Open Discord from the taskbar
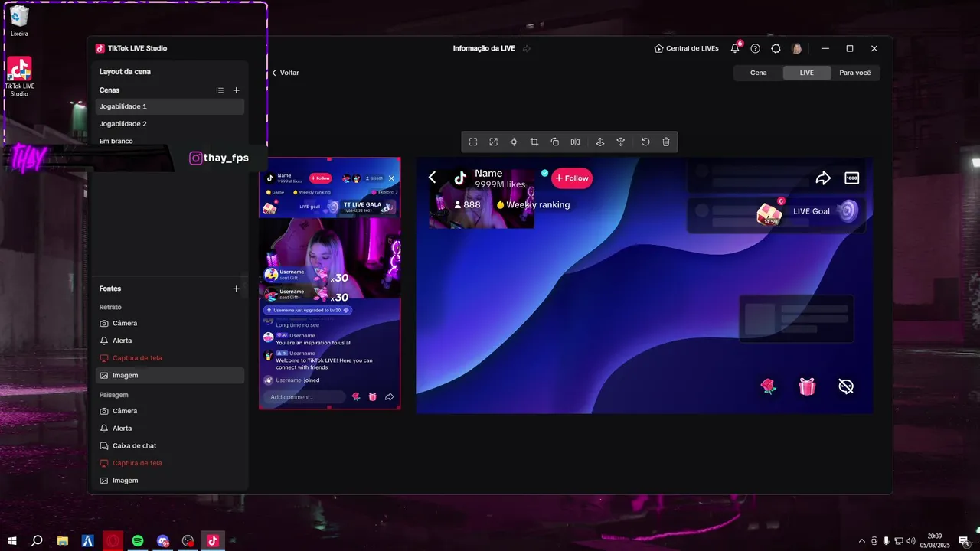 pos(162,540)
